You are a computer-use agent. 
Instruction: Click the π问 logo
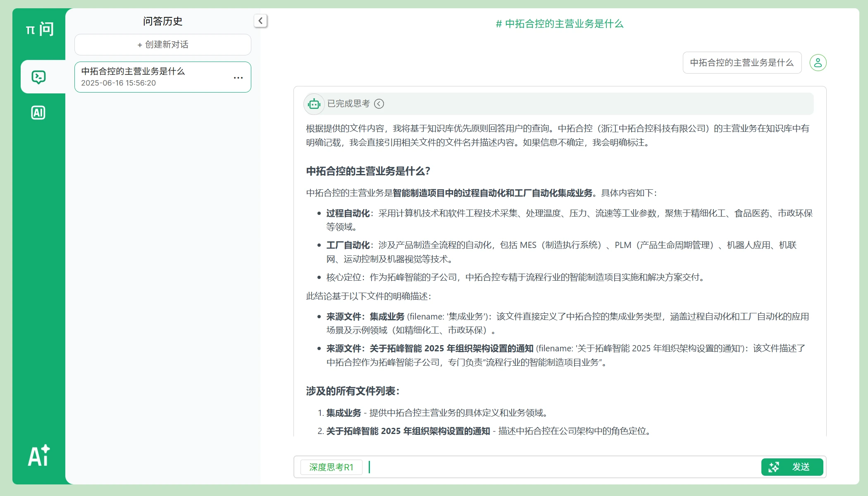(x=39, y=29)
